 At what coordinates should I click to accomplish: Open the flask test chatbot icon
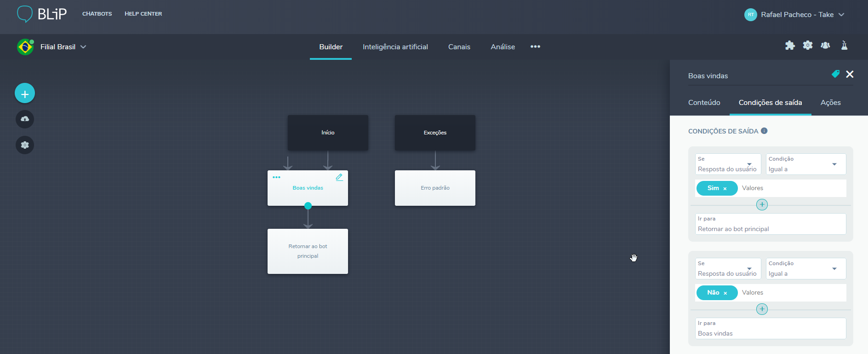tap(844, 45)
